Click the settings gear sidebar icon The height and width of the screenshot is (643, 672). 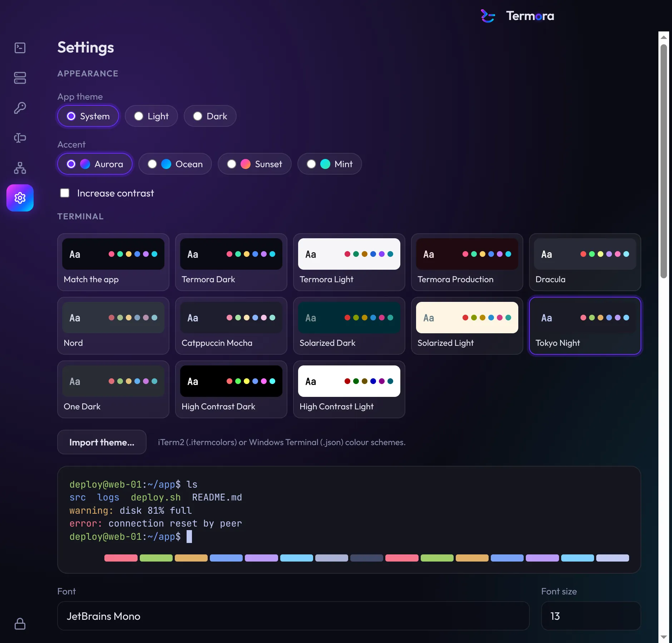(x=20, y=198)
